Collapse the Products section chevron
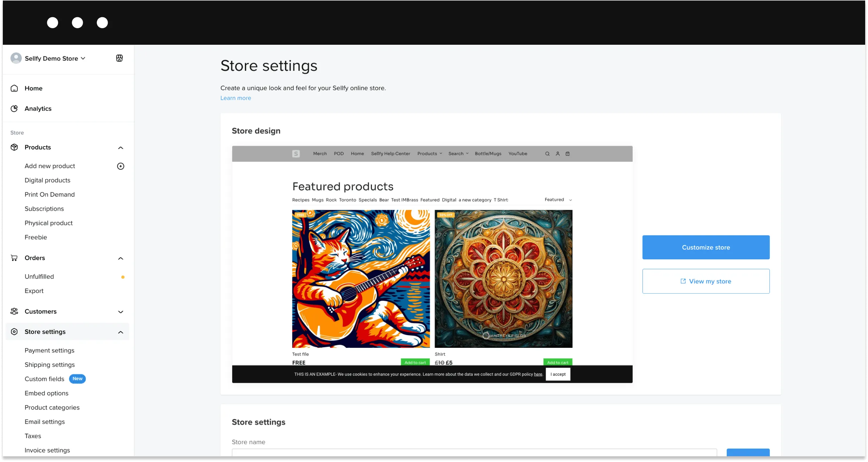This screenshot has width=868, height=462. pos(120,148)
